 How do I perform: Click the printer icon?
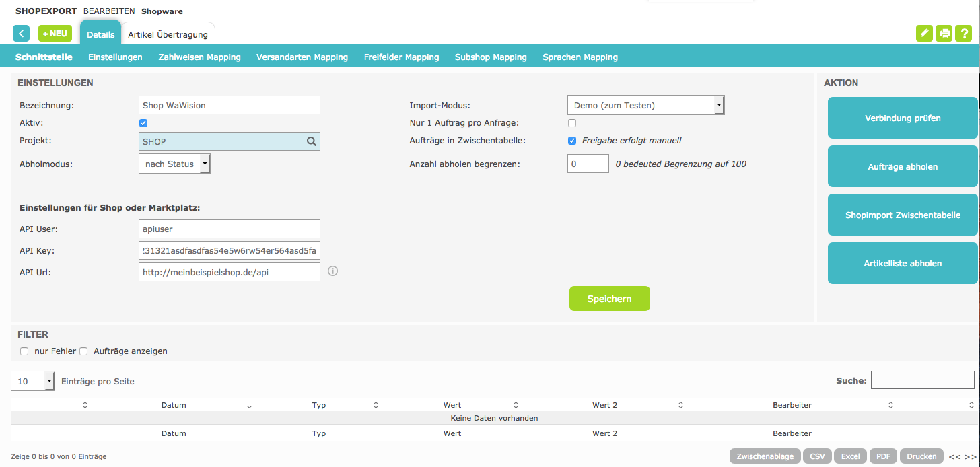[x=944, y=34]
